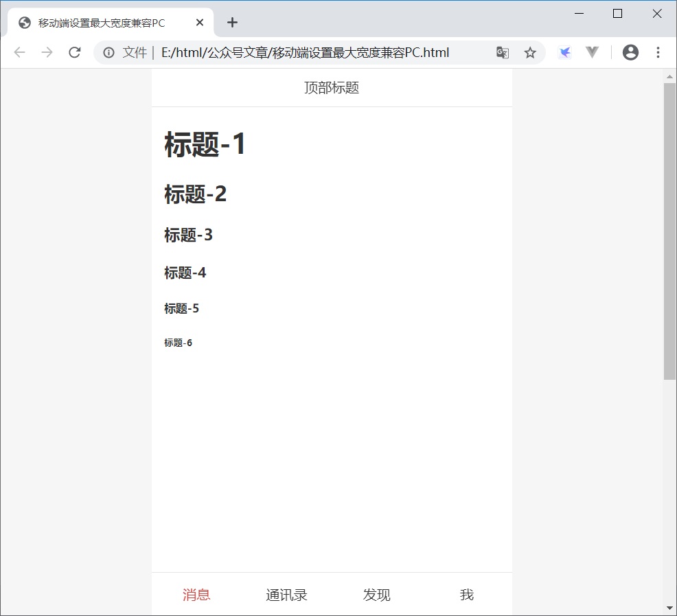Click the 标题-1 heading

205,144
